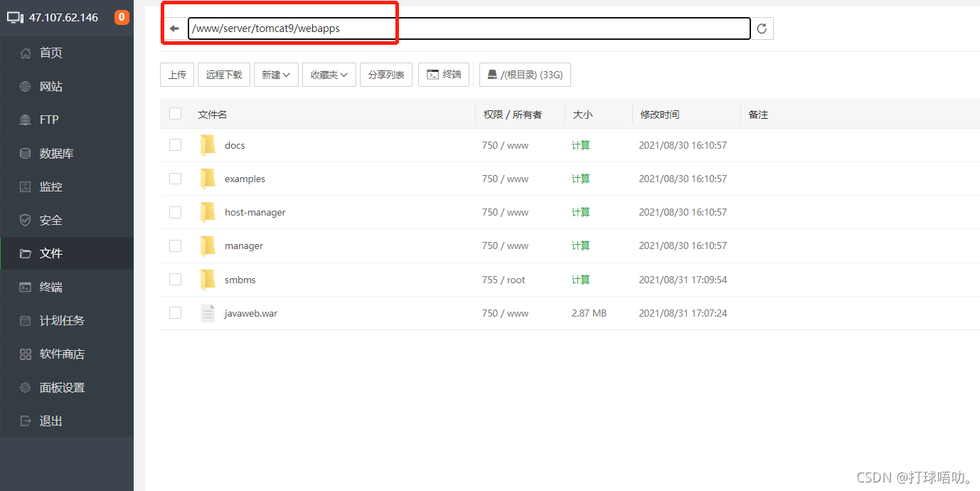Select the javaweb.war row checkbox
This screenshot has width=980, height=491.
175,313
